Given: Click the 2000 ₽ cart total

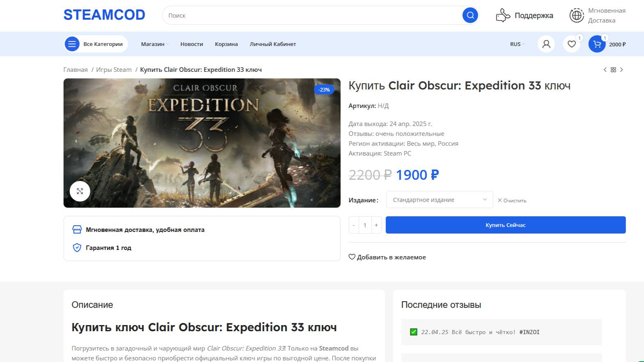Looking at the screenshot, I should [x=617, y=44].
